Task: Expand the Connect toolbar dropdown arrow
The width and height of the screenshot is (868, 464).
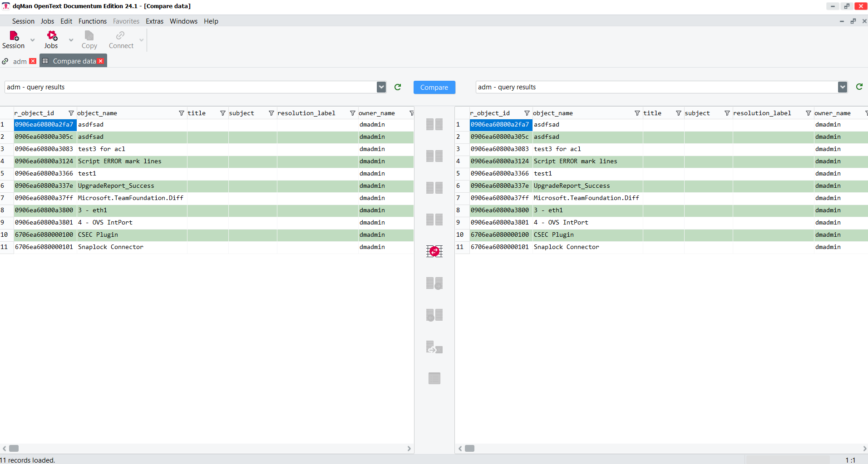Action: 142,40
